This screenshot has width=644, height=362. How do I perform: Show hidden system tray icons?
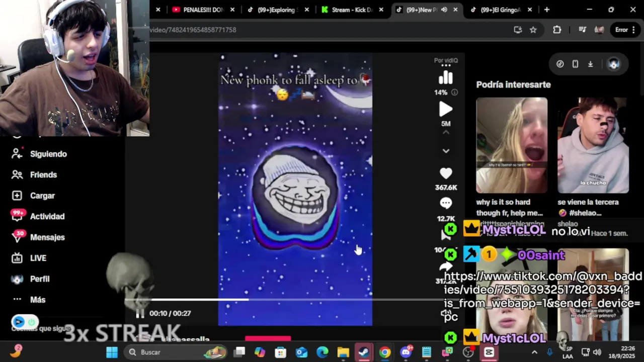pyautogui.click(x=534, y=352)
